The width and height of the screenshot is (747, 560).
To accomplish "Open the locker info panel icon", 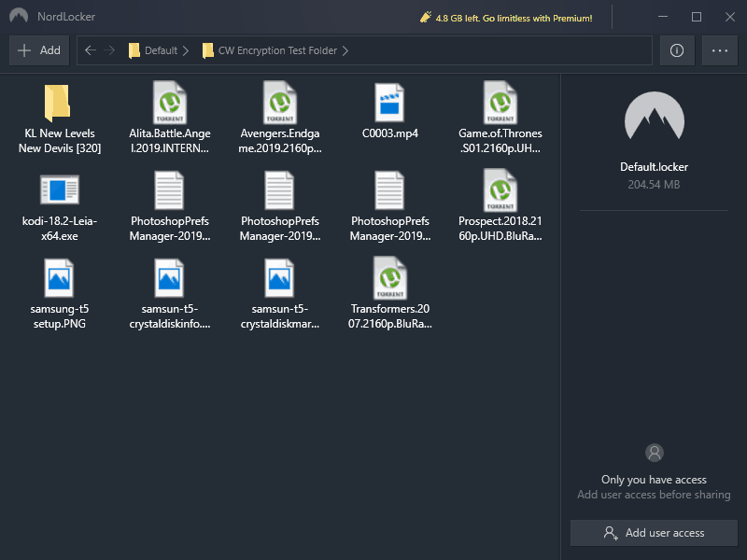I will coord(676,50).
